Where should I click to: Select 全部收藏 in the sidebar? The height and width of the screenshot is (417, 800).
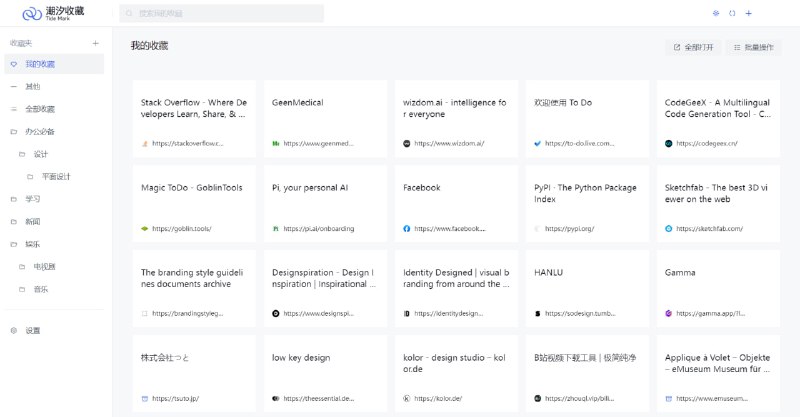40,109
